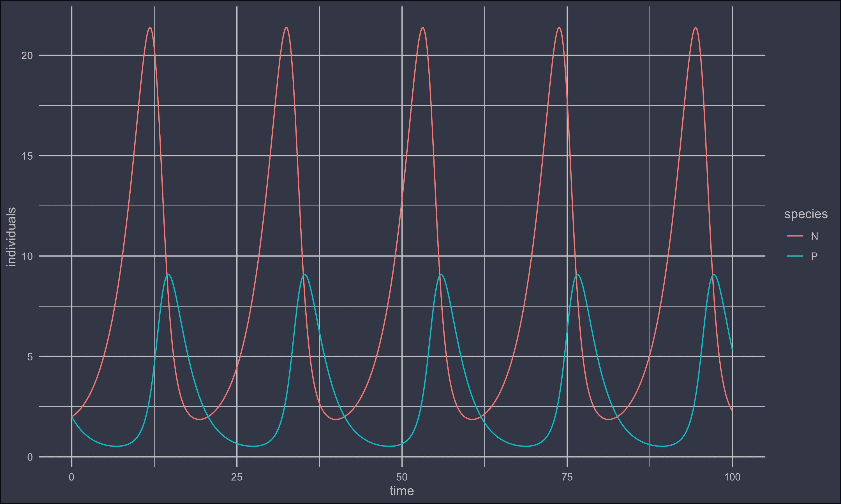The image size is (841, 504).
Task: Click the red N legend line swatch
Action: [x=795, y=236]
